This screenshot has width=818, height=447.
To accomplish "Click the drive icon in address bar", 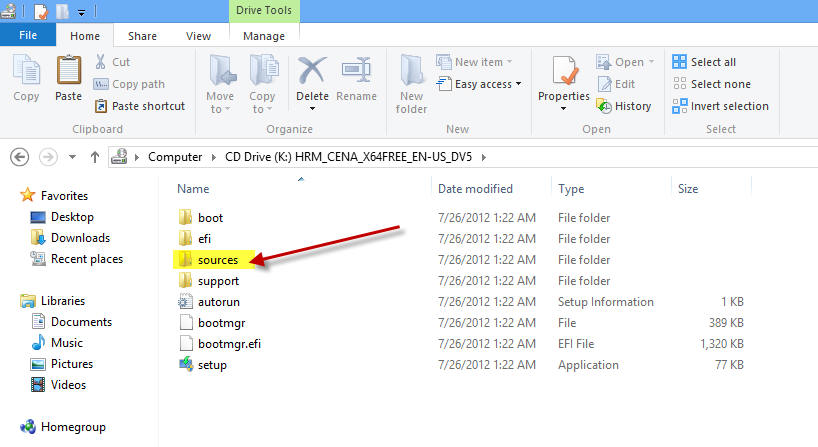I will click(119, 156).
